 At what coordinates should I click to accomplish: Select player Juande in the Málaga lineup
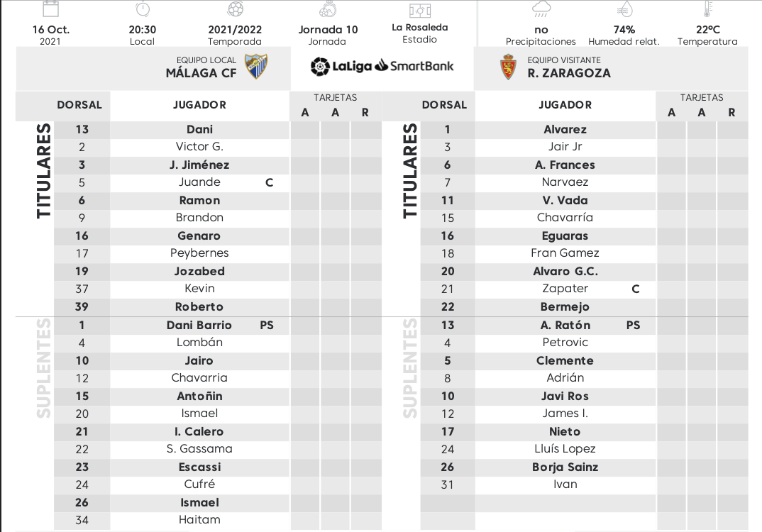200,182
